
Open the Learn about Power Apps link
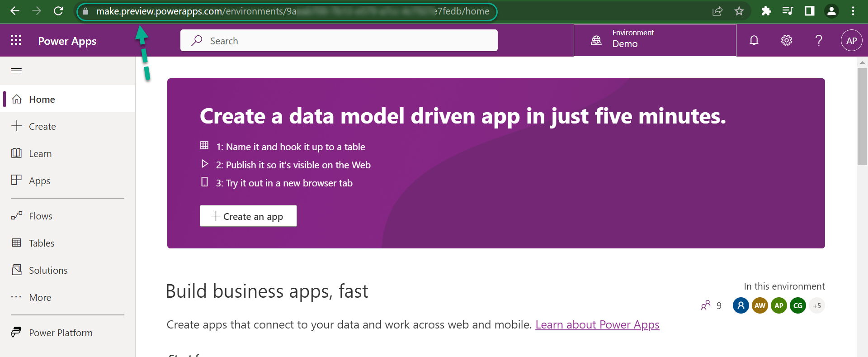pyautogui.click(x=597, y=325)
